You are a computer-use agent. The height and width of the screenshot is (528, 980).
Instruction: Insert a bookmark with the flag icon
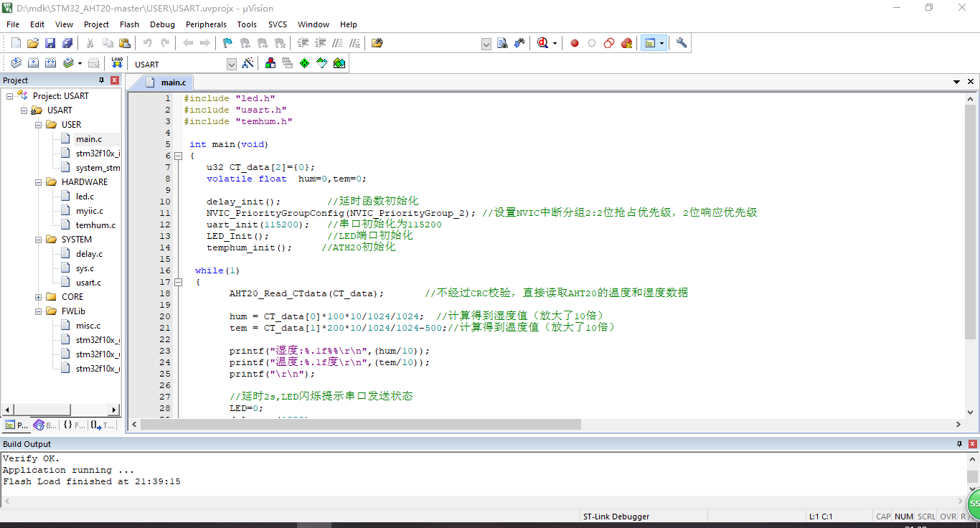227,43
